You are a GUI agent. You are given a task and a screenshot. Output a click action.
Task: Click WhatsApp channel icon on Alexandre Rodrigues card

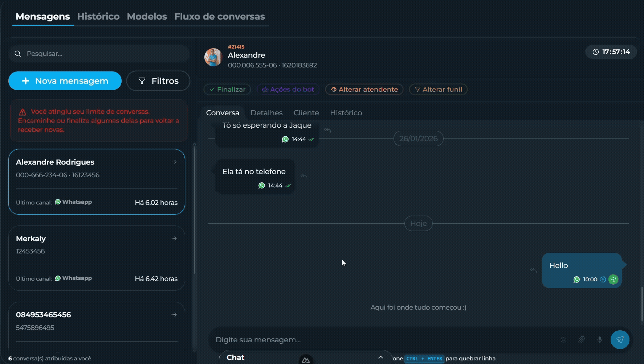click(58, 202)
